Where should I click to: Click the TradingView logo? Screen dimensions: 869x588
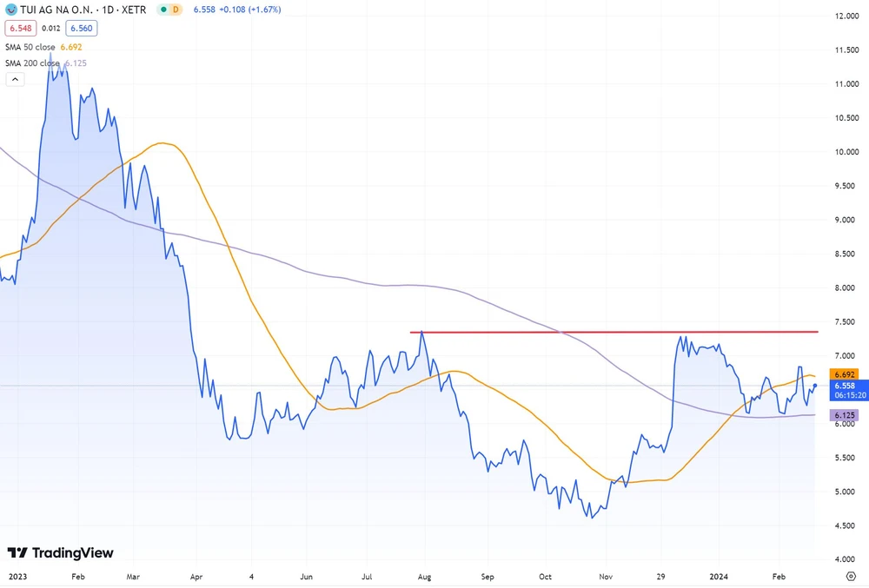click(x=61, y=553)
